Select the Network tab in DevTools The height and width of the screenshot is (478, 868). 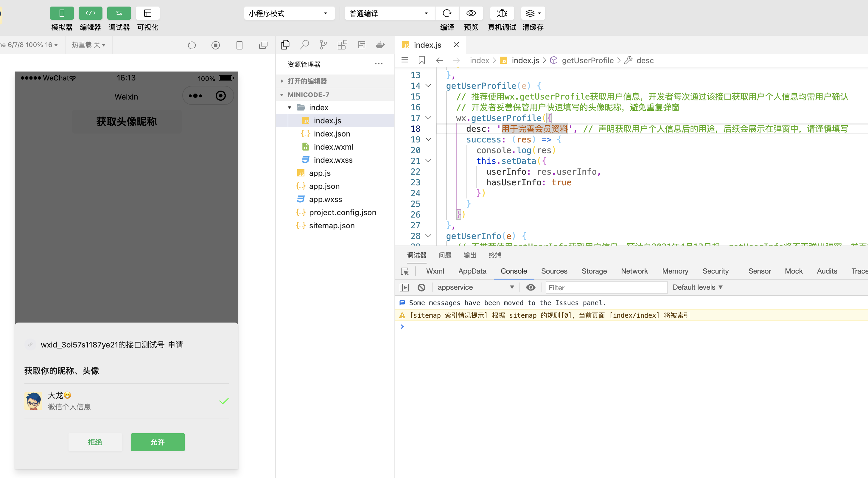[x=634, y=271]
